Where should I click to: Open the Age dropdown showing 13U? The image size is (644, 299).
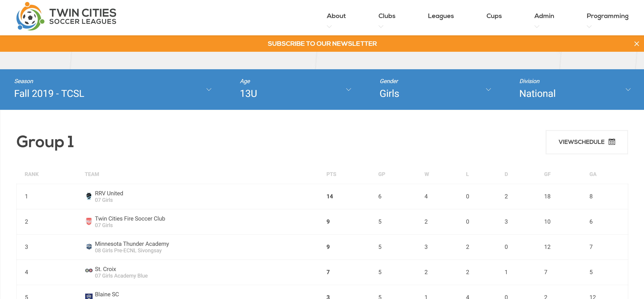[295, 89]
